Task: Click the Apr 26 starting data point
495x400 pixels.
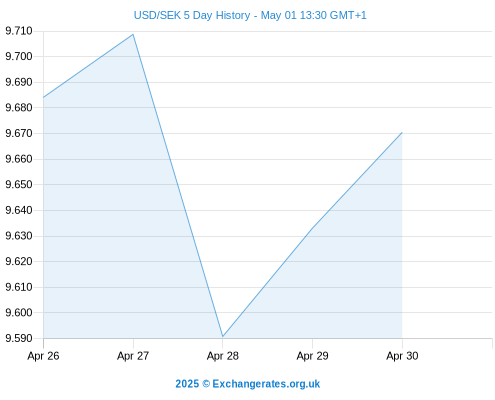Action: 44,97
